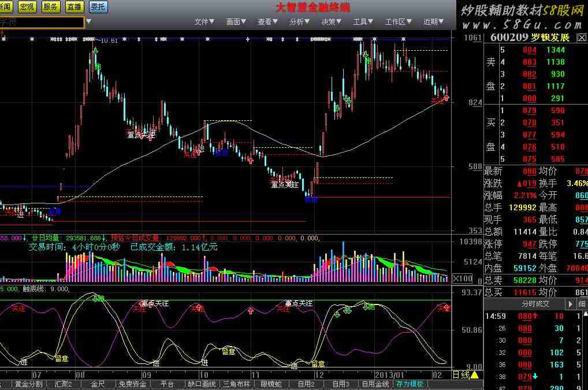Switch to the 自用金线 template tab
Screen dimensions: 588x390
[375, 384]
